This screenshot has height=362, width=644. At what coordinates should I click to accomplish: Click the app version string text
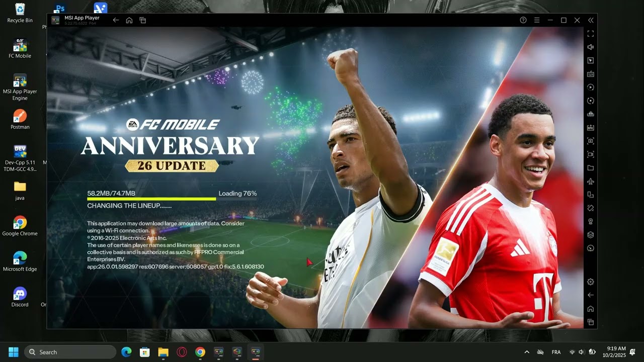(x=176, y=266)
